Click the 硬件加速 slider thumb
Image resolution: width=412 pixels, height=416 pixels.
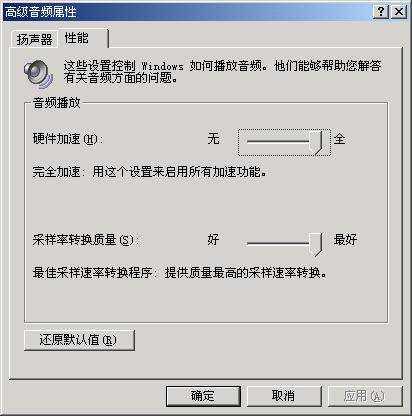point(316,143)
